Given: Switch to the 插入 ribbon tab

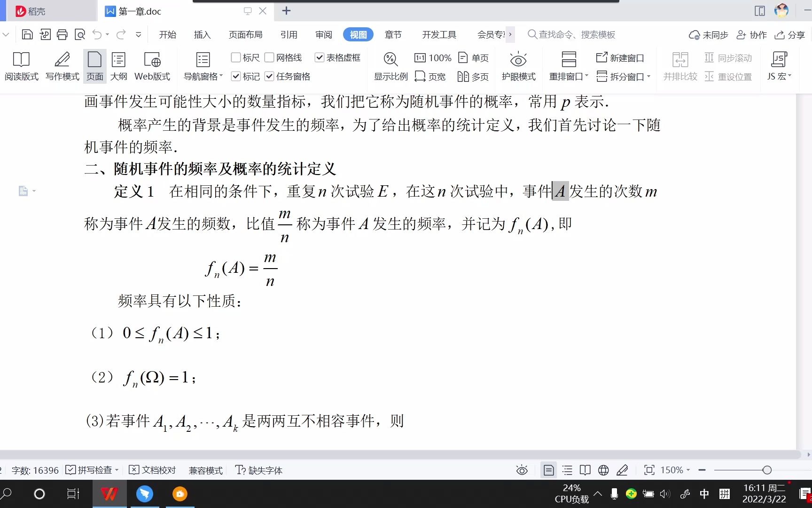Looking at the screenshot, I should click(202, 34).
